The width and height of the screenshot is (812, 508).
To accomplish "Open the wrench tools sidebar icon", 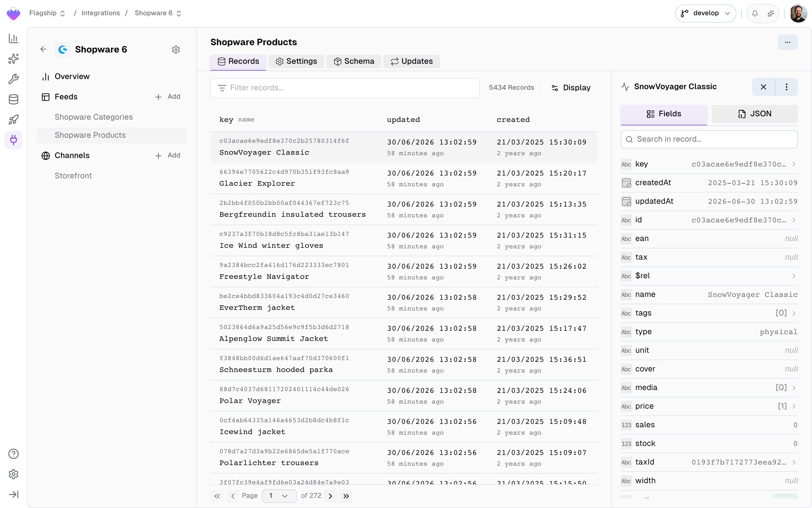I will tap(14, 79).
